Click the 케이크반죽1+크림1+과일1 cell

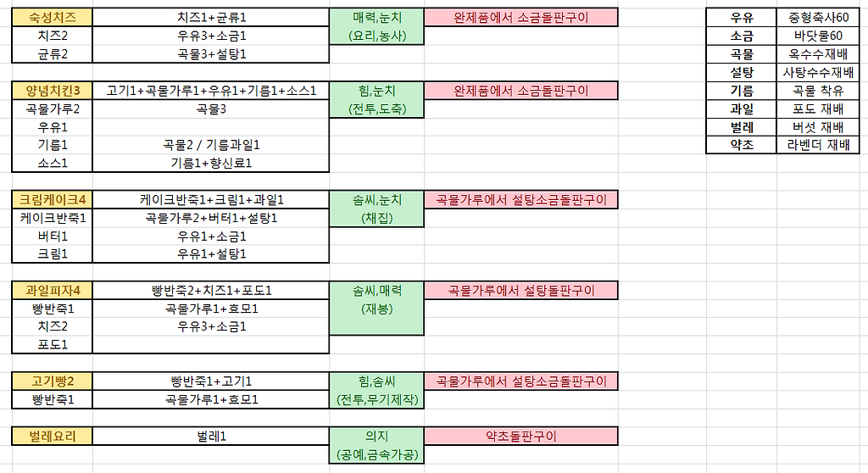pos(211,200)
